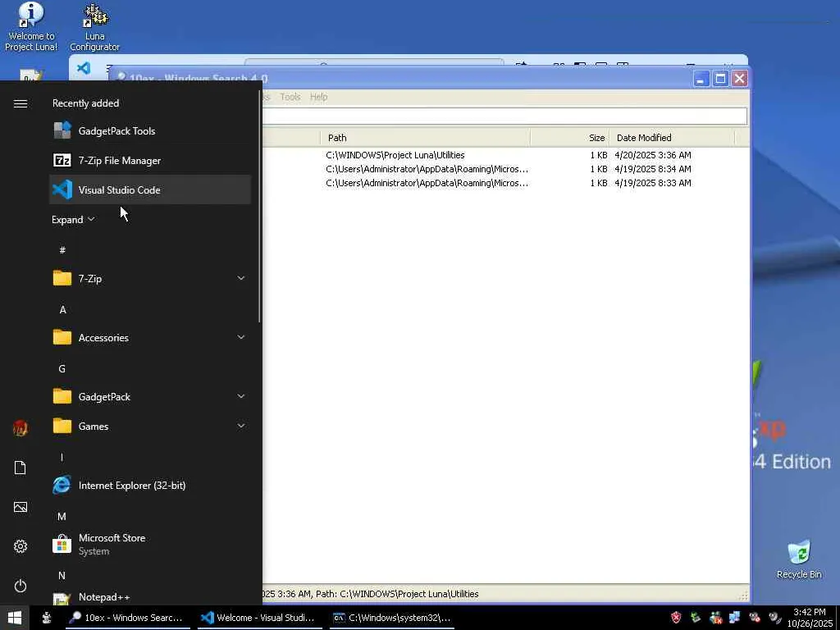This screenshot has height=630, width=840.
Task: Open Settings gear in Start sidebar
Action: pos(21,546)
